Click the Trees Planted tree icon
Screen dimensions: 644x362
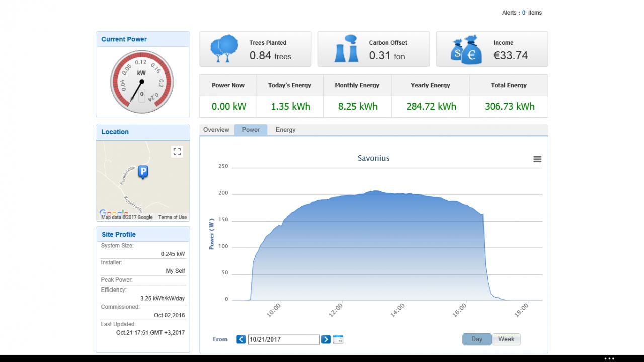click(x=224, y=49)
